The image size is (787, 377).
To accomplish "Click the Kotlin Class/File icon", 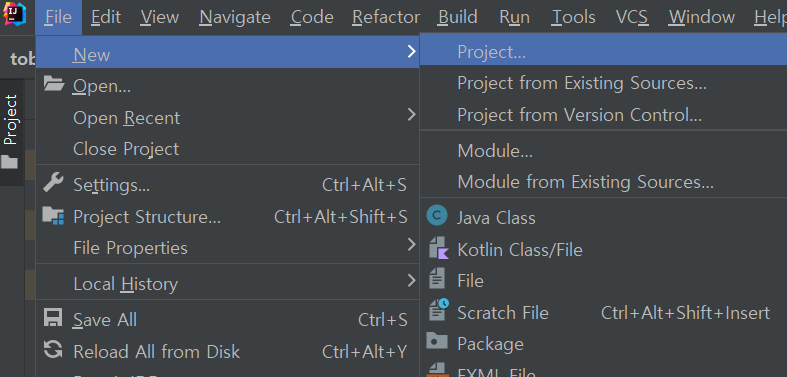I will point(438,248).
